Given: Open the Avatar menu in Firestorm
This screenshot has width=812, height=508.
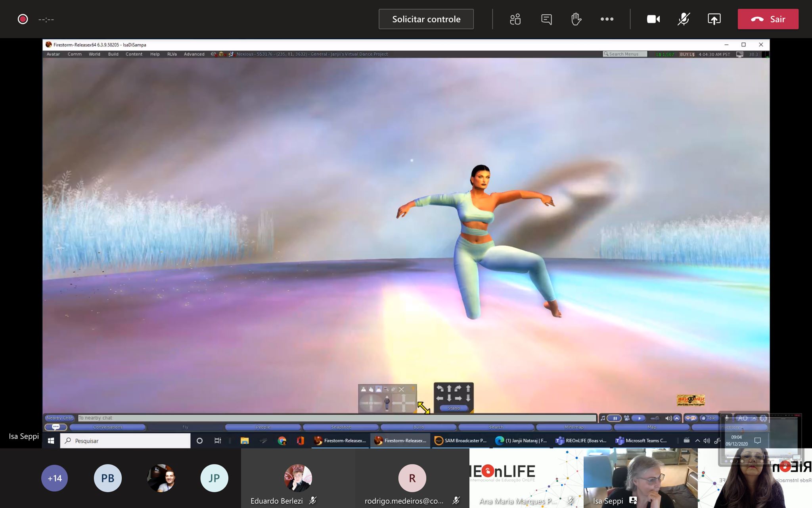Looking at the screenshot, I should [x=53, y=54].
